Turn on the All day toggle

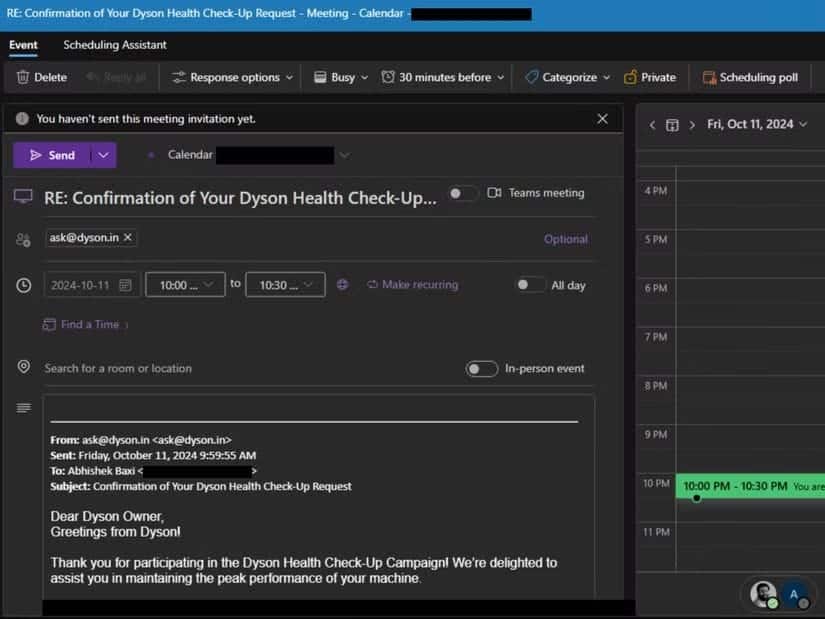tap(530, 285)
